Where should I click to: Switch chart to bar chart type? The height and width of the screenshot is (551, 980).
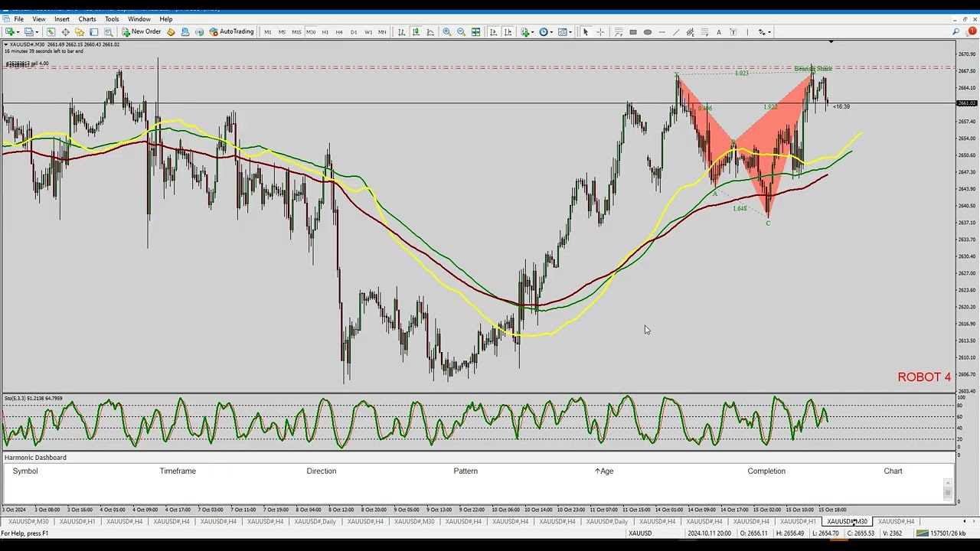(401, 32)
